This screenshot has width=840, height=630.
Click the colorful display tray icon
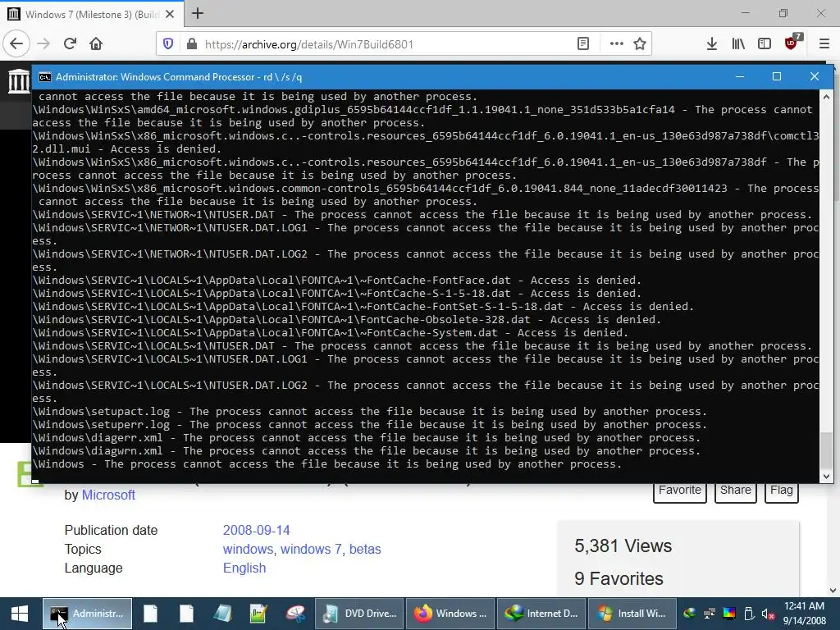point(729,614)
